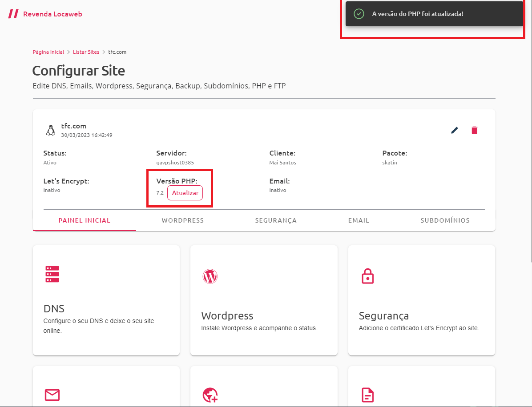This screenshot has width=532, height=407.
Task: Click the PHP version value '7.2'
Action: 160,193
